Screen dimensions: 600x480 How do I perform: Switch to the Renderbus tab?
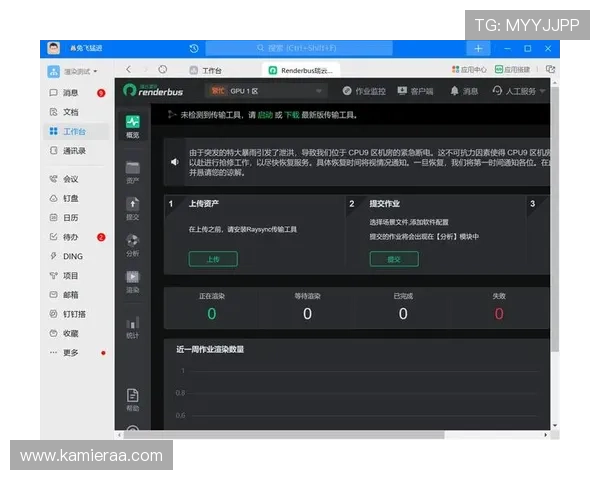301,70
